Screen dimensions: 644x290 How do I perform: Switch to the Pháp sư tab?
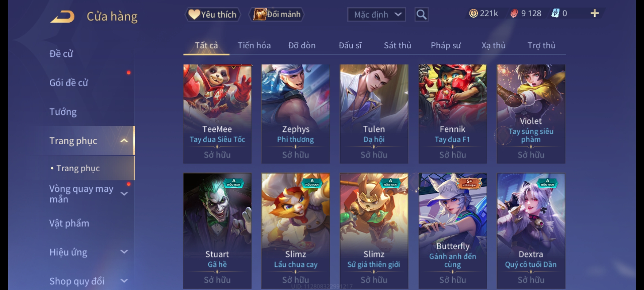tap(445, 46)
